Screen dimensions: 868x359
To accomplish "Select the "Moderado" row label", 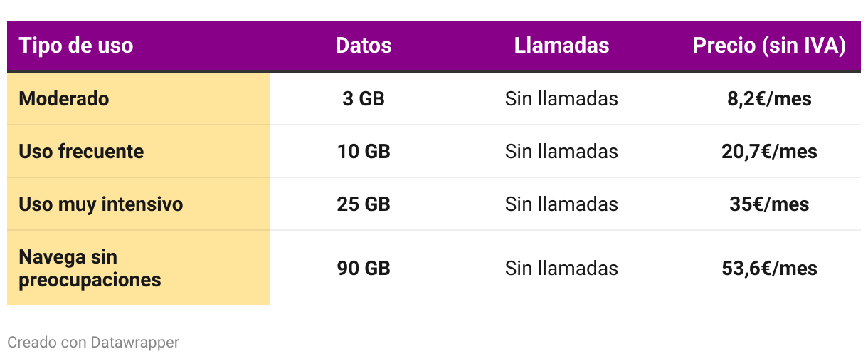I will (64, 98).
